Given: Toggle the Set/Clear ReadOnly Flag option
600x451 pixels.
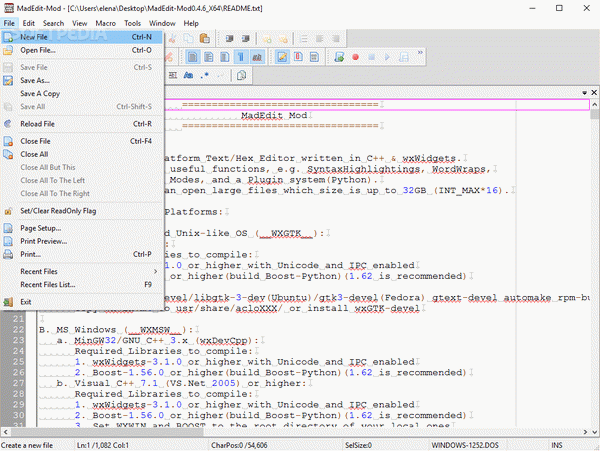Looking at the screenshot, I should pyautogui.click(x=58, y=211).
